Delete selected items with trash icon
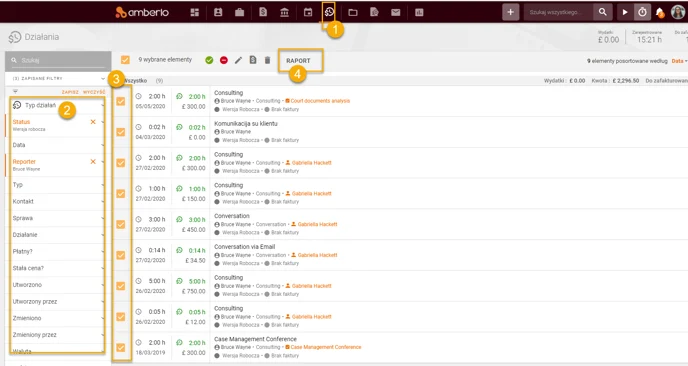The width and height of the screenshot is (688, 366). tap(267, 60)
